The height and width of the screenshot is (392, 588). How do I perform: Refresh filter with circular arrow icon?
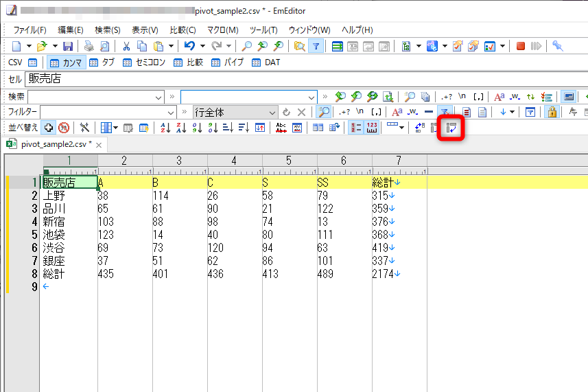tap(287, 112)
